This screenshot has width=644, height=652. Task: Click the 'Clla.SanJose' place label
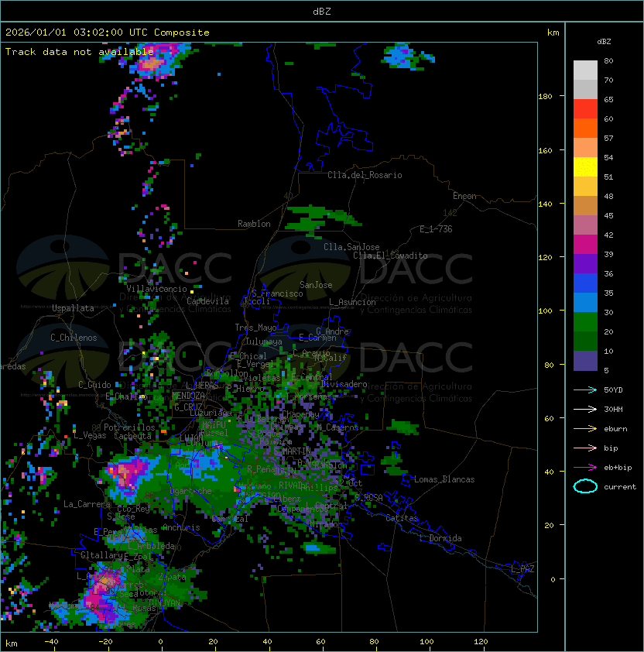[351, 247]
